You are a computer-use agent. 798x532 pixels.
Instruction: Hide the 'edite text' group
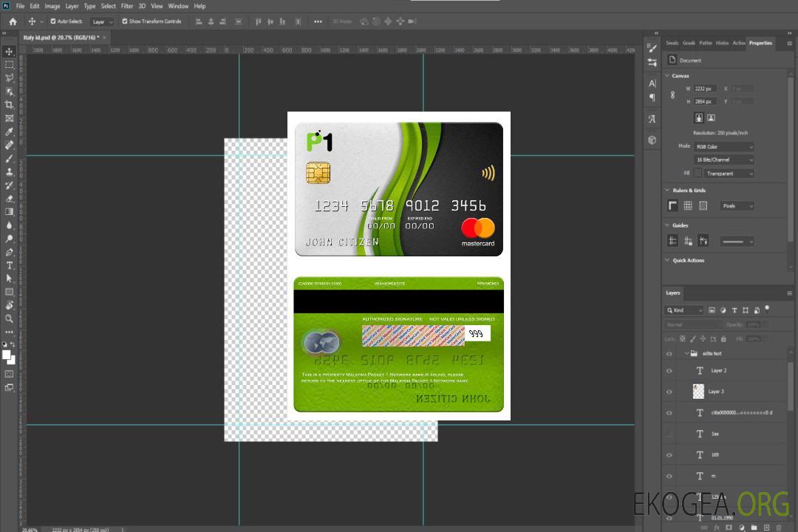point(669,354)
